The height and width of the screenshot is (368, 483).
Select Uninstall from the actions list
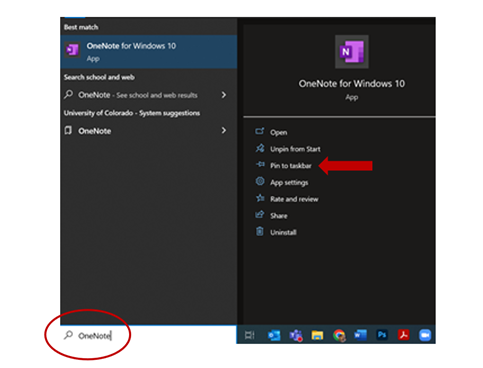[x=283, y=232]
